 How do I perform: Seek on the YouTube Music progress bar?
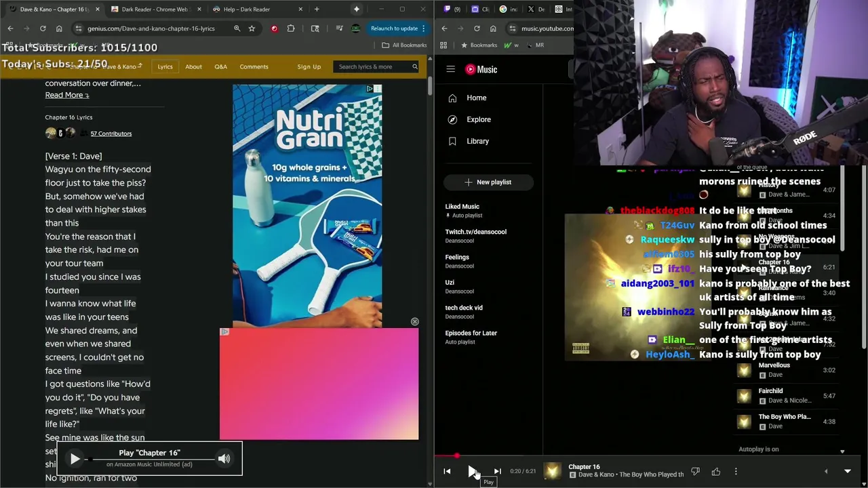coord(651,456)
